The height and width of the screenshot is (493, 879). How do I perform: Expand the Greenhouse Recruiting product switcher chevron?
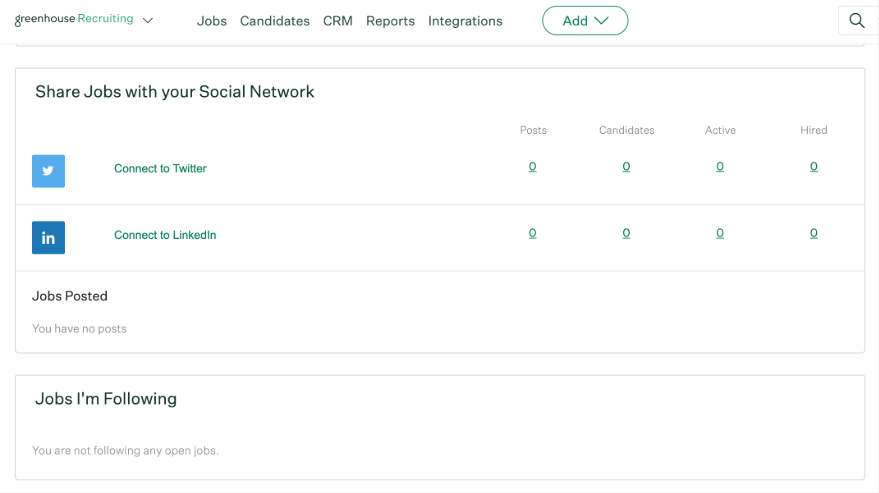[x=148, y=20]
